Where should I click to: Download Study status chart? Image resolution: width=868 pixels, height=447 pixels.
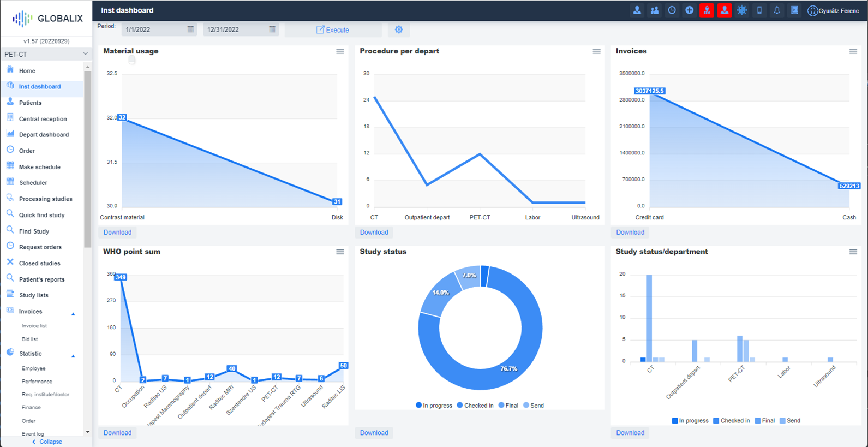pos(374,433)
